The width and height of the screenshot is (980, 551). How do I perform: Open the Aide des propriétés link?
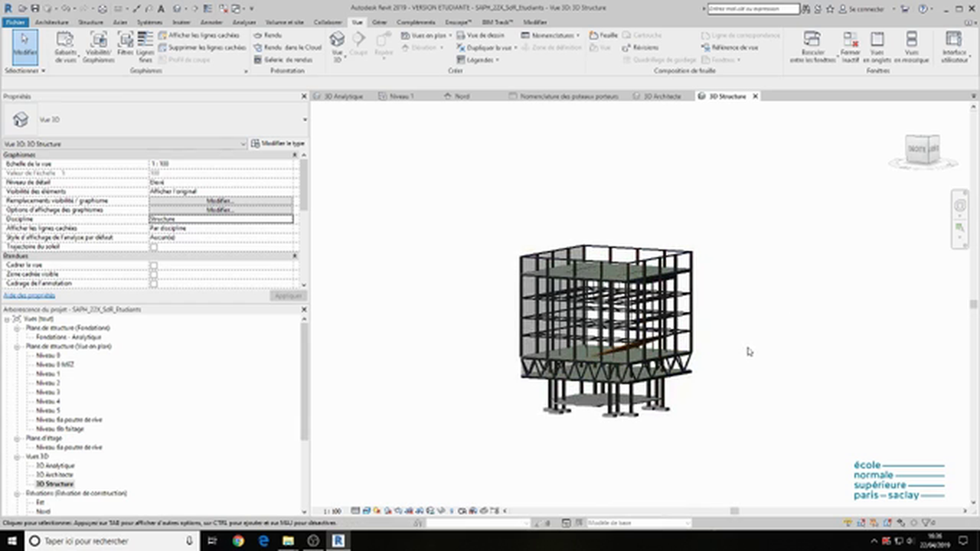(29, 295)
